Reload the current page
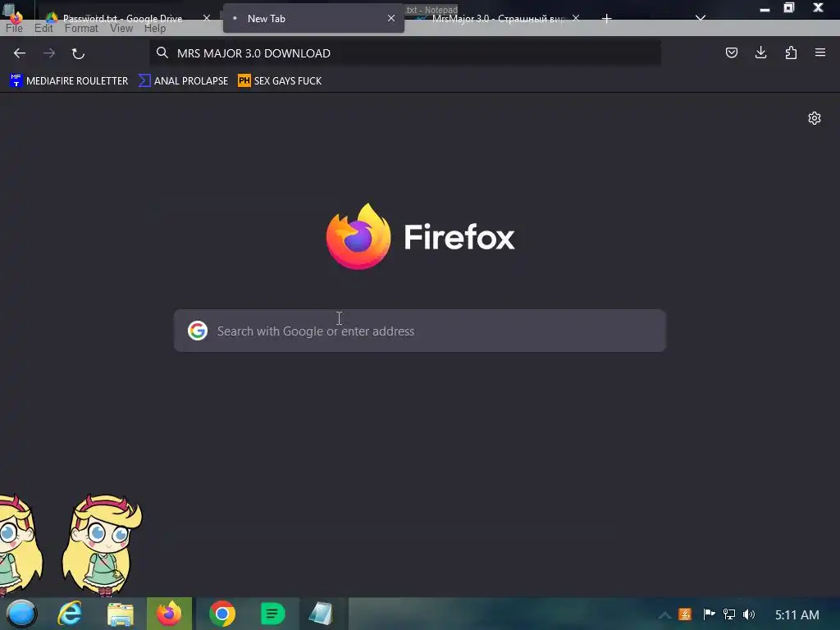This screenshot has width=840, height=630. [78, 53]
